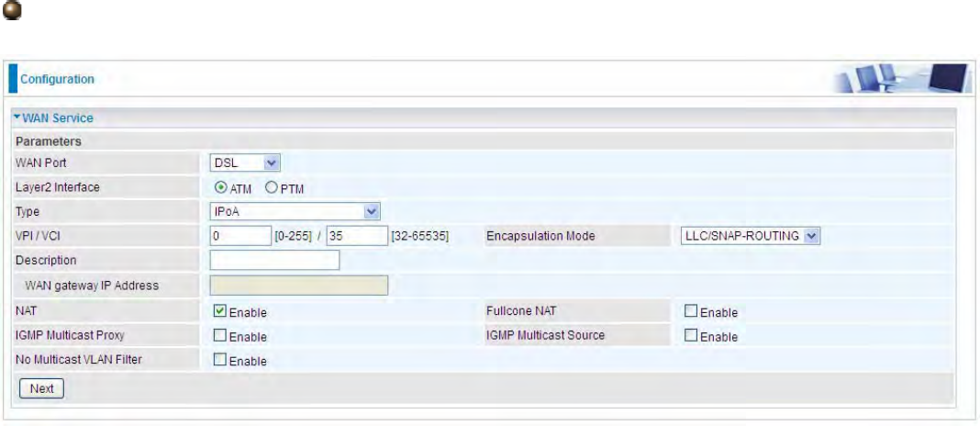Click the Configuration header title
The width and height of the screenshot is (980, 426).
coord(58,80)
